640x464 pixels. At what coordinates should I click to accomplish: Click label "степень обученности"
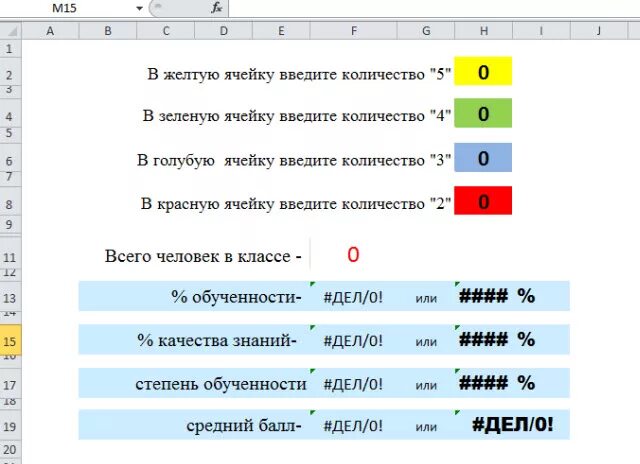221,384
